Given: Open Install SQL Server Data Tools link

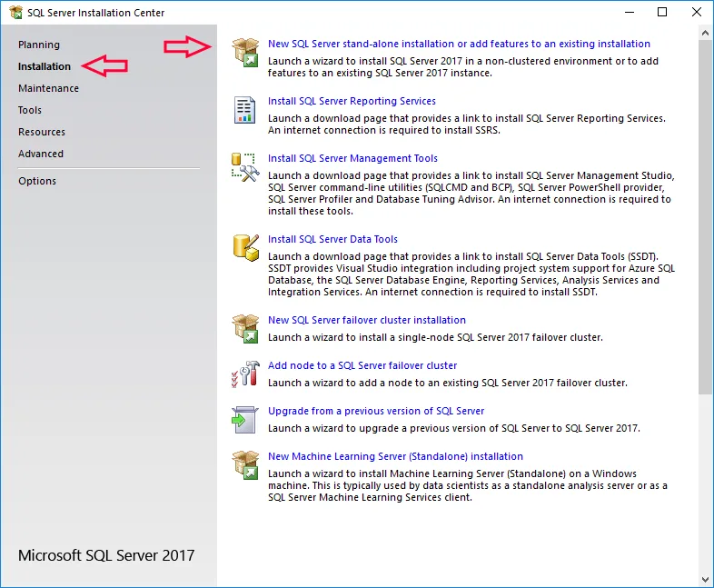Looking at the screenshot, I should (332, 239).
